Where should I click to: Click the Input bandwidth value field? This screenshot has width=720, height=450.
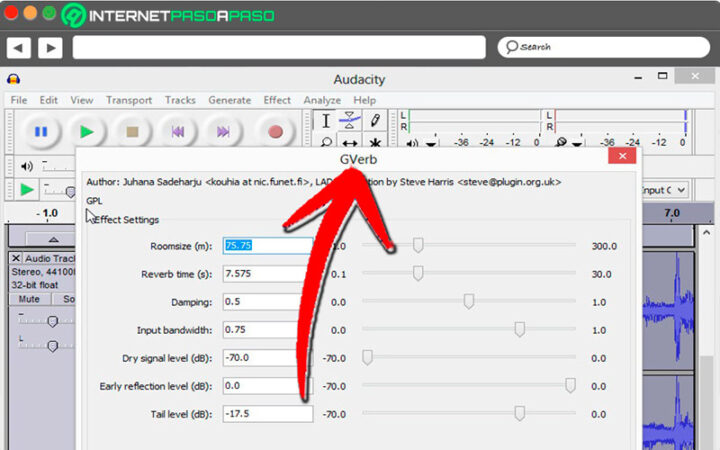coord(268,330)
